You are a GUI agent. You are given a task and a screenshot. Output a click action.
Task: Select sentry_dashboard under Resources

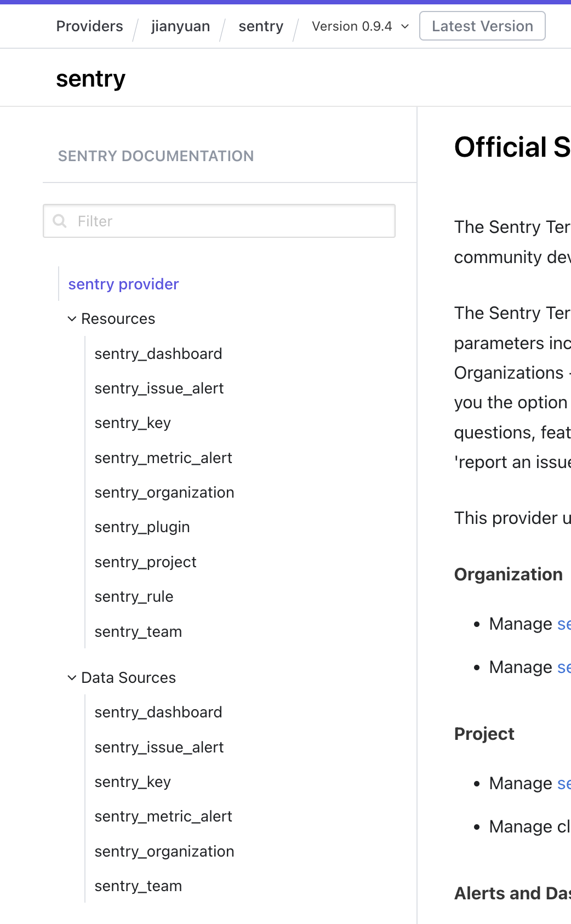(158, 354)
